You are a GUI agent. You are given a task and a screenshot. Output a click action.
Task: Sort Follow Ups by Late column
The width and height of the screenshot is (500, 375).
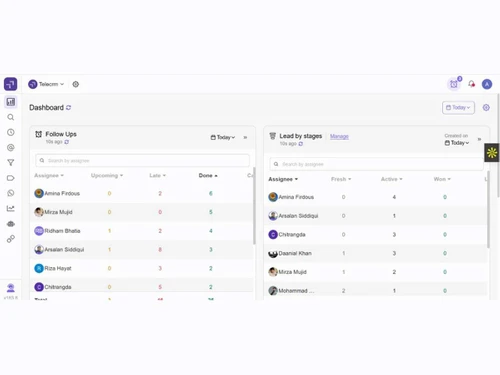click(x=157, y=175)
